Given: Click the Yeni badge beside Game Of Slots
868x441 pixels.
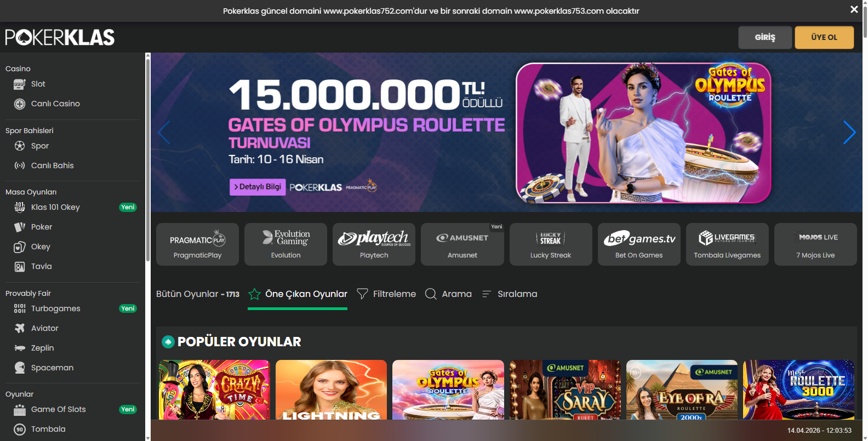Looking at the screenshot, I should (128, 409).
